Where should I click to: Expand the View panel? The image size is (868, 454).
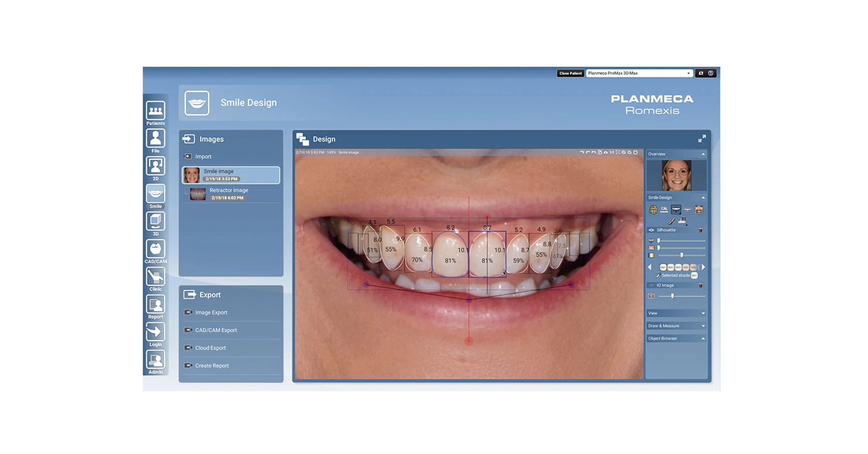(702, 313)
